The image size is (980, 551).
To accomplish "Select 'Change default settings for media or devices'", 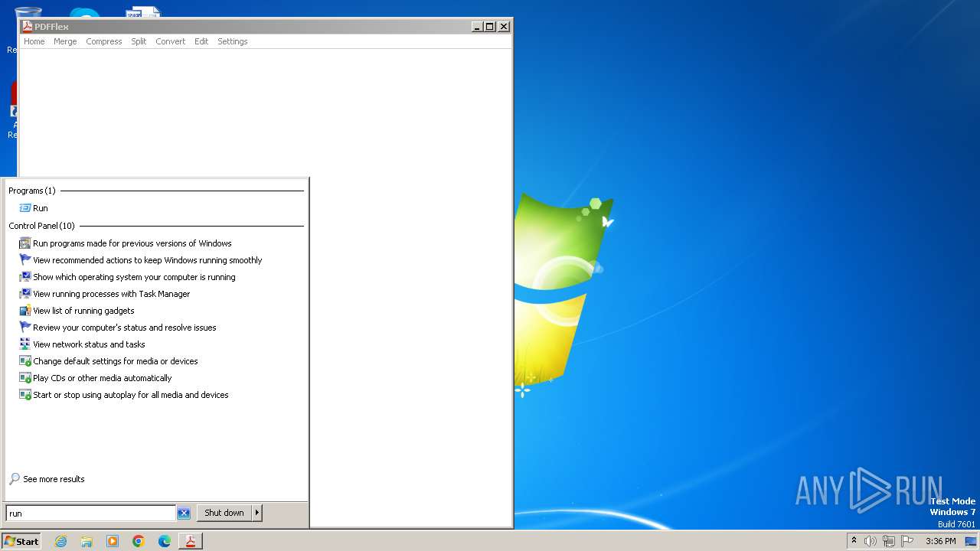I will point(116,361).
